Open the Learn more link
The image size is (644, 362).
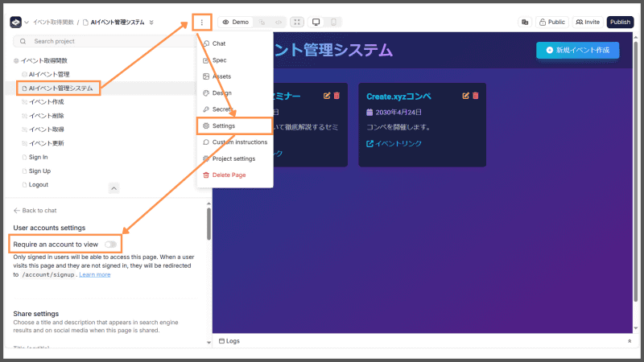(95, 274)
